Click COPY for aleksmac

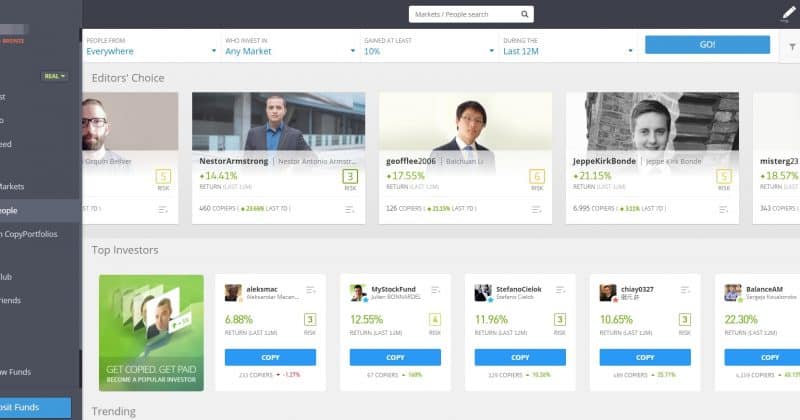point(270,357)
